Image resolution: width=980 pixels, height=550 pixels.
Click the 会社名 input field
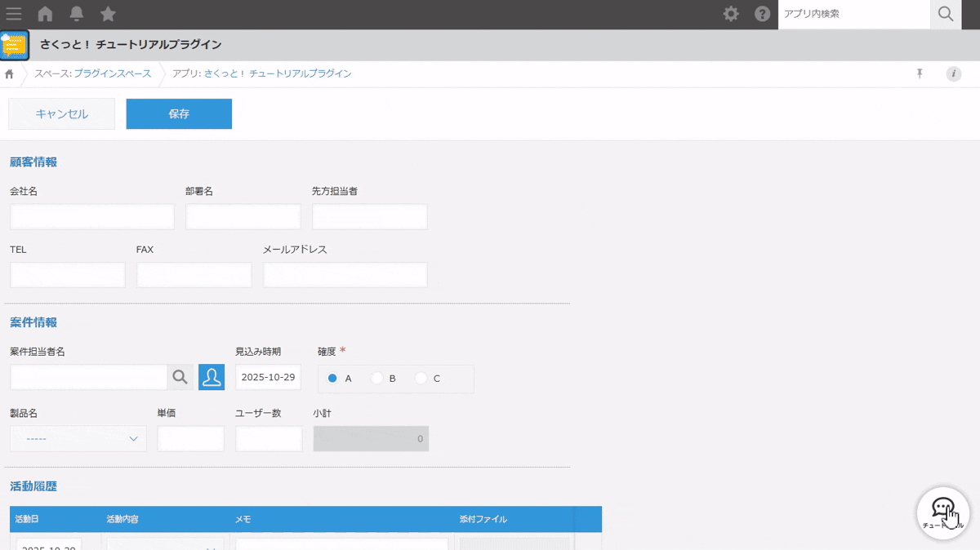[x=92, y=217]
